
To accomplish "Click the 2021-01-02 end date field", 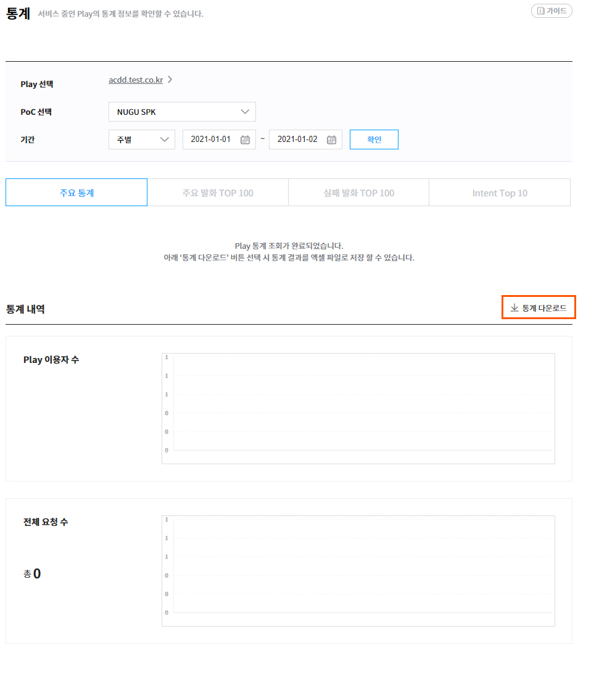I will [x=297, y=140].
